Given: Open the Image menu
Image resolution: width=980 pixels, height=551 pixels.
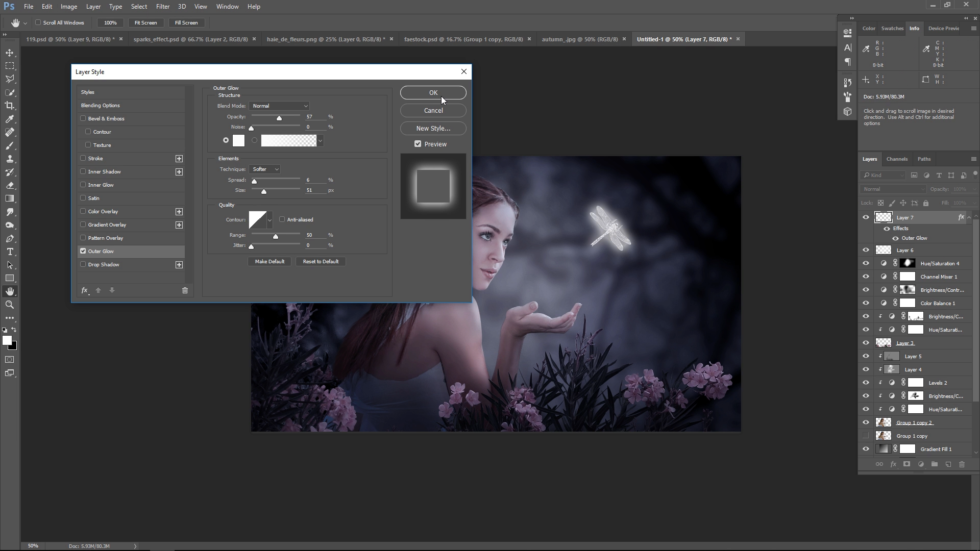Looking at the screenshot, I should 69,7.
